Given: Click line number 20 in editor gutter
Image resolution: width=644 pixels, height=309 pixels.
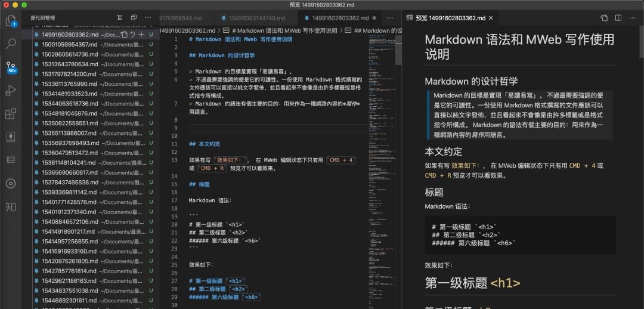Looking at the screenshot, I should tap(175, 225).
